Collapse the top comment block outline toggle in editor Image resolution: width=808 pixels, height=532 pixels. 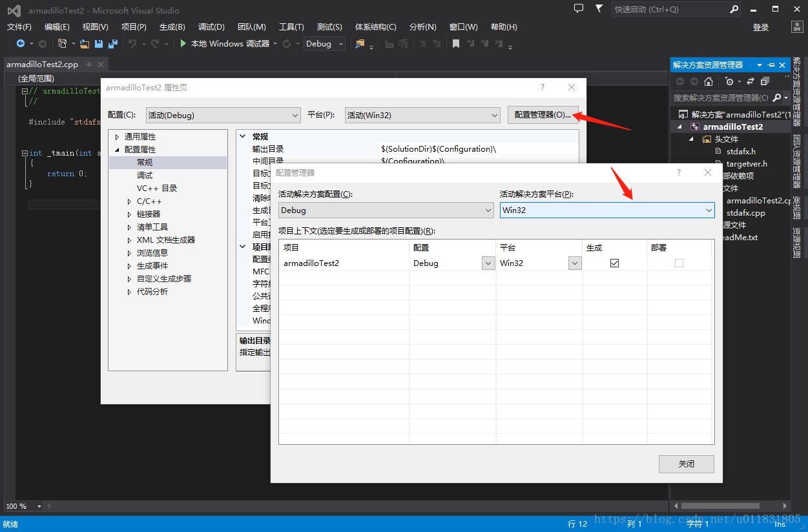[x=25, y=91]
